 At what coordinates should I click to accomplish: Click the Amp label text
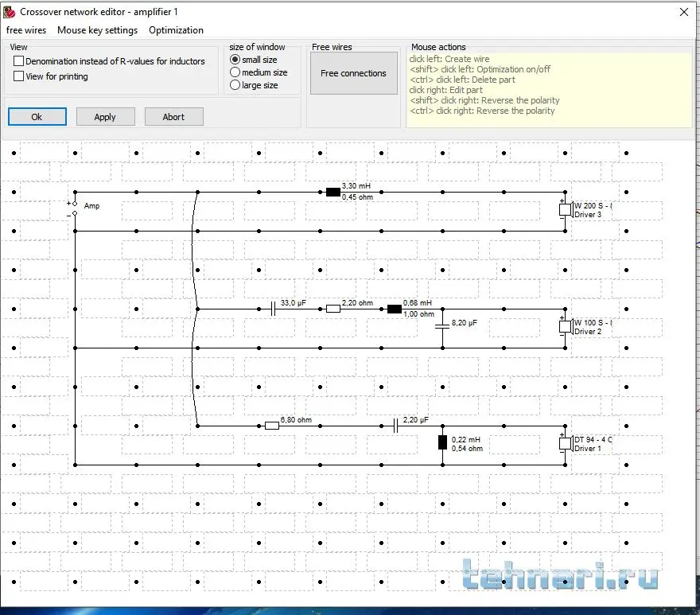tap(91, 206)
